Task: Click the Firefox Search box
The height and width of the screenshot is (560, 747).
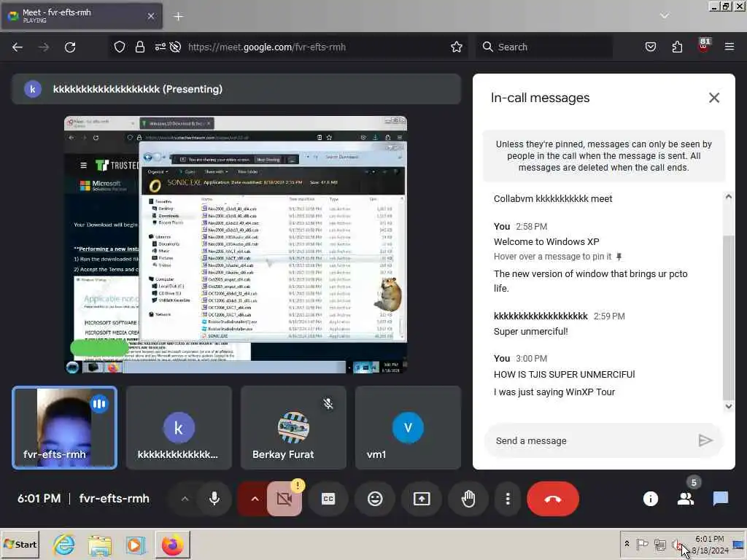Action: [x=544, y=47]
